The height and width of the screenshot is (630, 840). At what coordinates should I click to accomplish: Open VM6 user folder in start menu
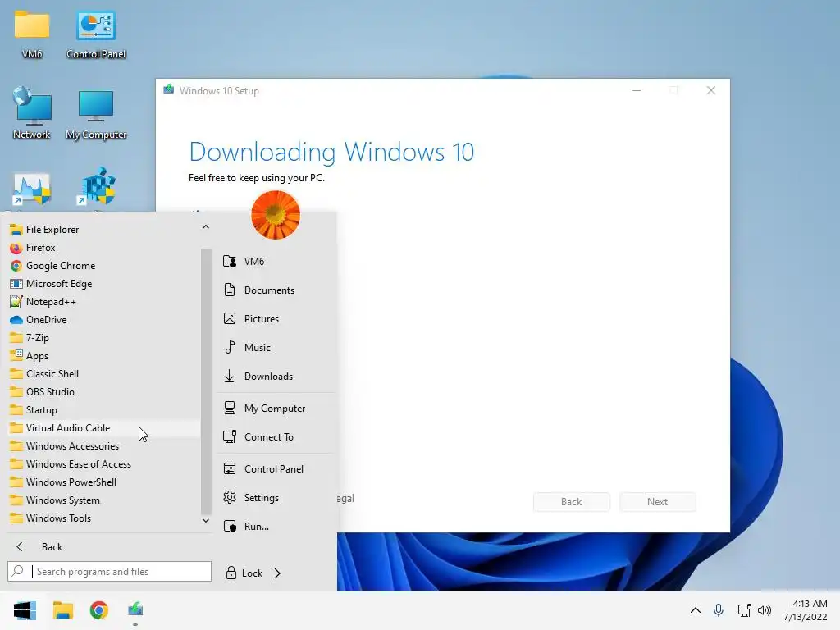coord(276,262)
